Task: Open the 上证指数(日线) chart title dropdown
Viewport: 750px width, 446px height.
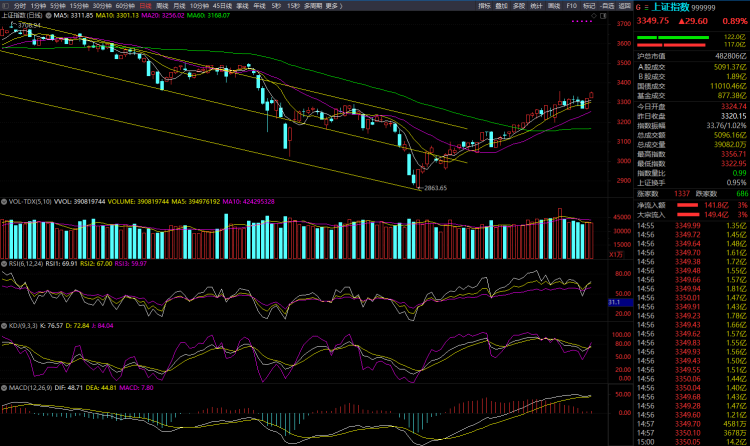Action: [24, 17]
